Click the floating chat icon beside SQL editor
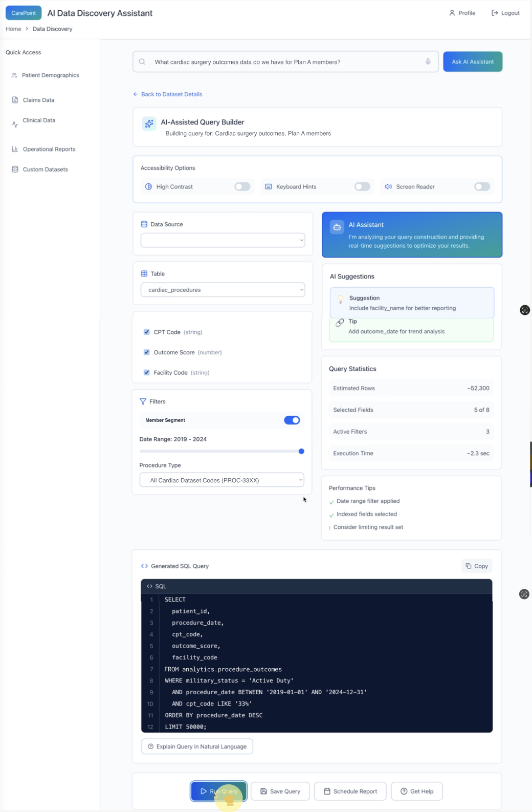Viewport: 532px width, 812px height. [524, 594]
